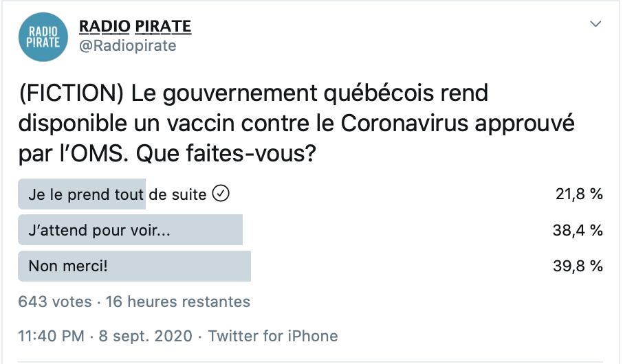The width and height of the screenshot is (623, 364).
Task: Click the Radio Pirate profile avatar
Action: 43,37
